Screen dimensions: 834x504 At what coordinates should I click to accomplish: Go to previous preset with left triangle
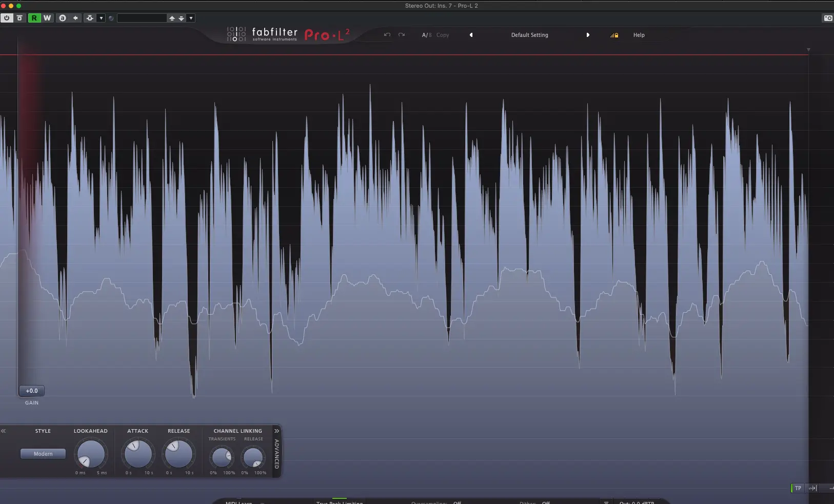tap(471, 35)
